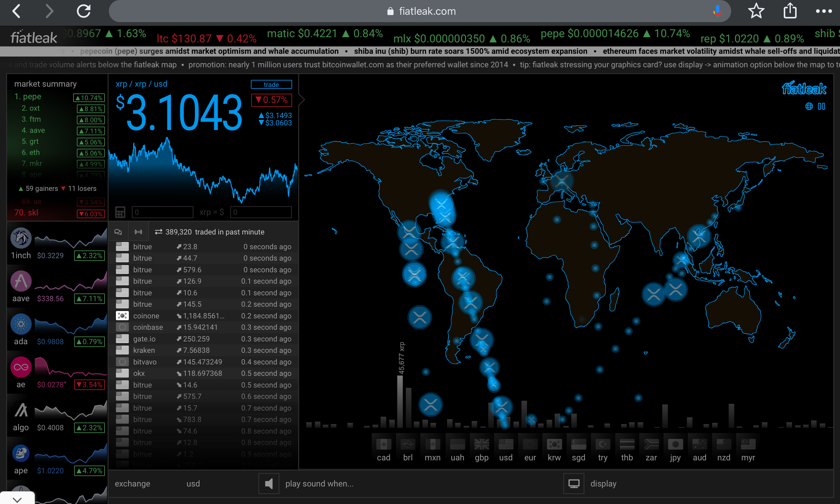Go forward with the browser forward arrow
840x504 pixels.
[x=50, y=11]
